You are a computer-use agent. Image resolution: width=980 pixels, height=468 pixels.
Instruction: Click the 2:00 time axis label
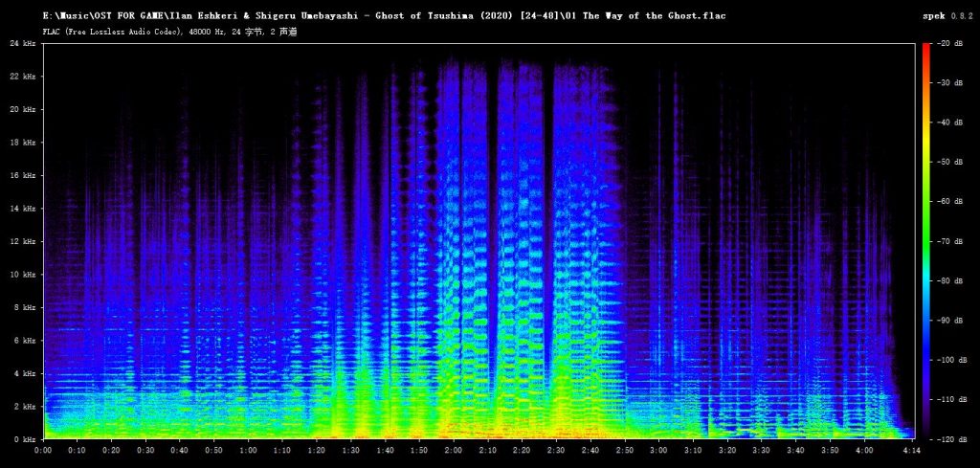(x=454, y=450)
